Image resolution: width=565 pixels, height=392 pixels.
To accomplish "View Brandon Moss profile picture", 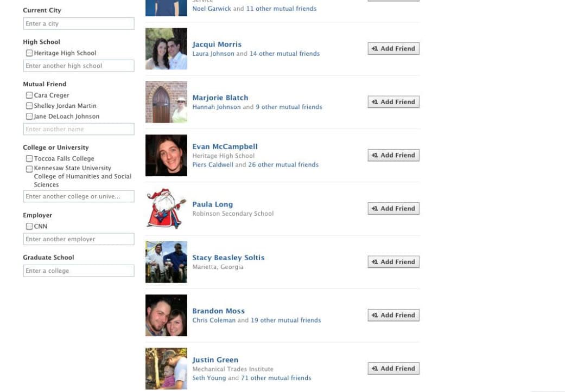I will coord(166,315).
